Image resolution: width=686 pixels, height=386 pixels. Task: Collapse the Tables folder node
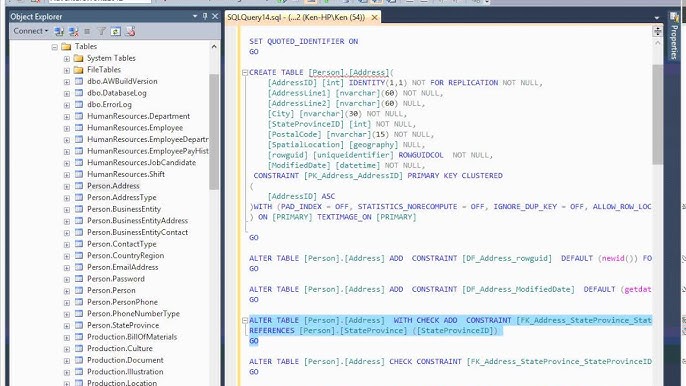(x=55, y=47)
